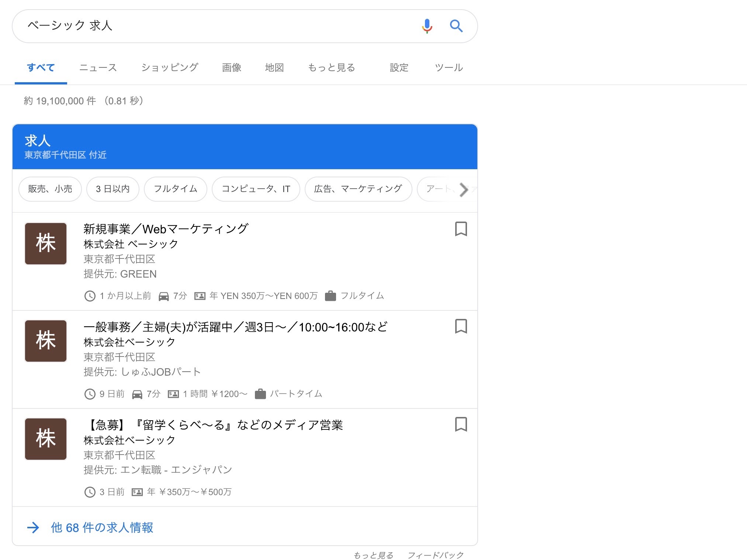Open 【急募】『留学くらべ〜る』 job title
This screenshot has height=560, width=747.
213,425
